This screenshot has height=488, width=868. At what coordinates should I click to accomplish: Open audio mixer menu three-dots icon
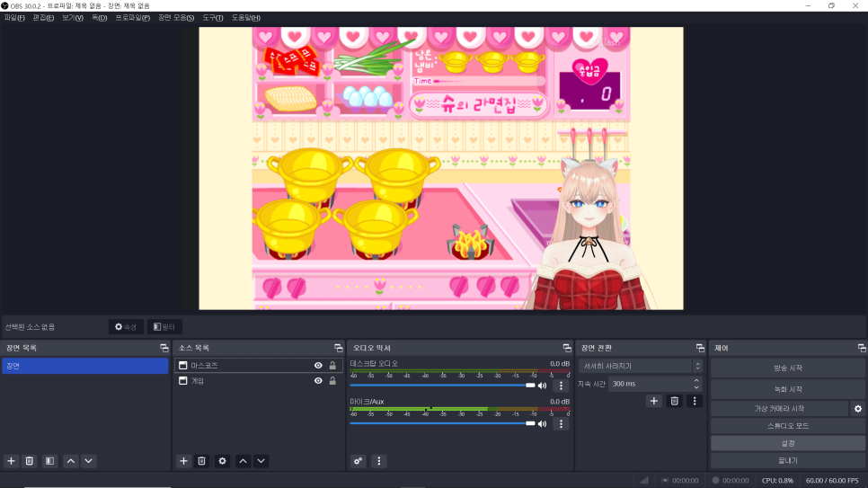tap(378, 461)
